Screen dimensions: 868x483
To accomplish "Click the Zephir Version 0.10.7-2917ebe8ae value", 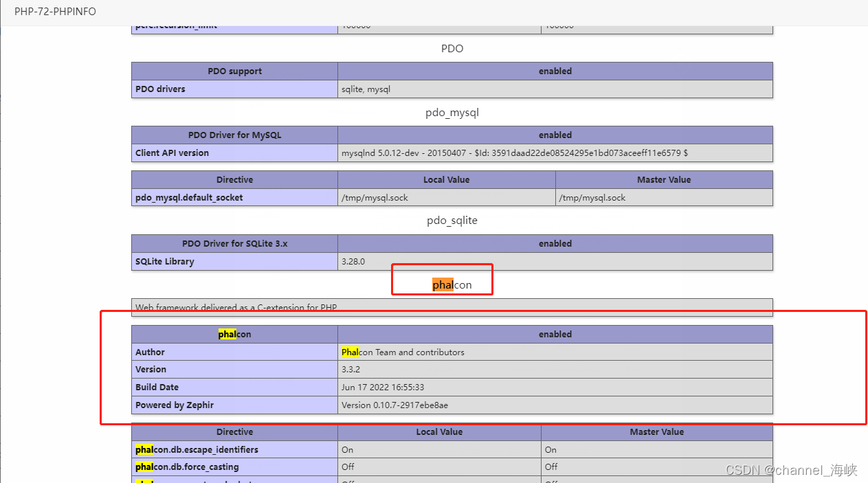I will click(x=394, y=405).
